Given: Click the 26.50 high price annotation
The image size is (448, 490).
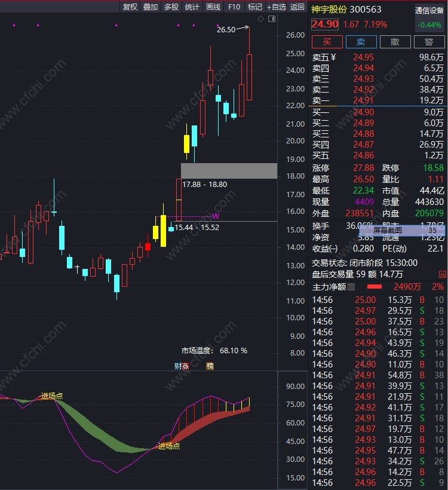Looking at the screenshot, I should click(226, 30).
